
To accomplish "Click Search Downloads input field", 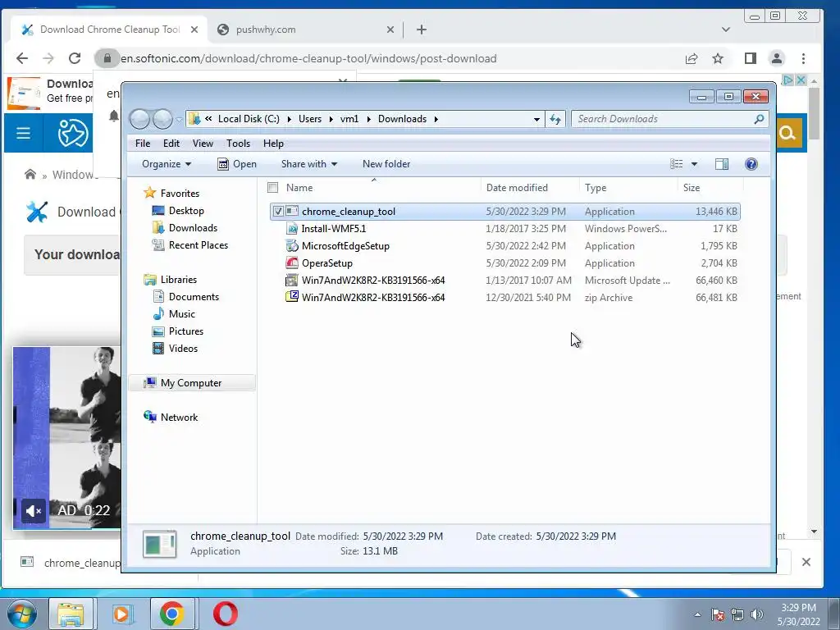I will [x=663, y=119].
